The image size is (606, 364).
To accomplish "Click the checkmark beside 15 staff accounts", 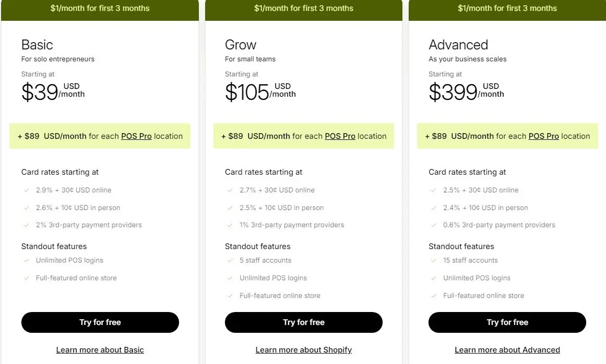I will click(x=434, y=260).
